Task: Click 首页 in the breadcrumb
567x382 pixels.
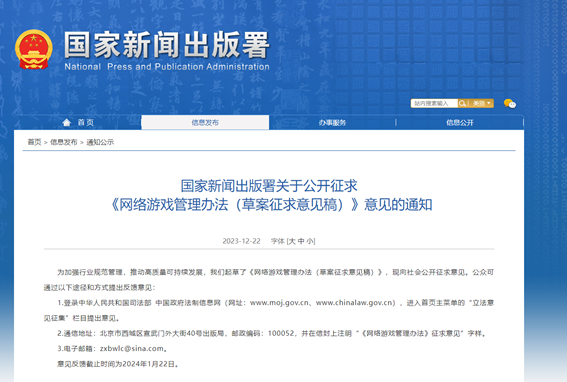Action: pos(34,142)
